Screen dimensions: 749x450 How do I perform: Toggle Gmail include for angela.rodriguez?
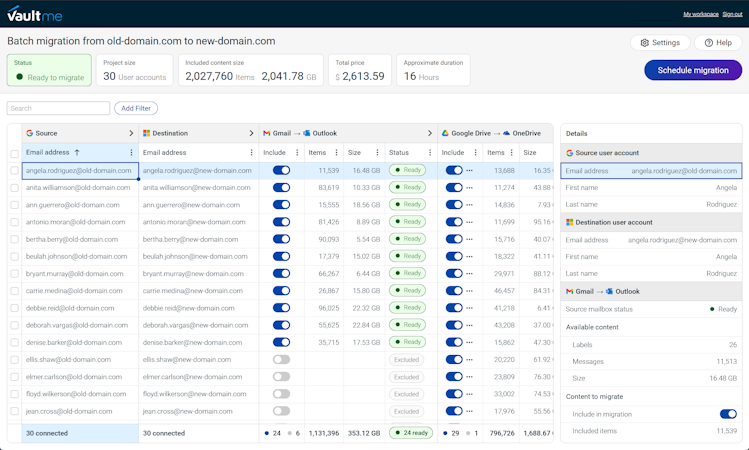pyautogui.click(x=281, y=170)
